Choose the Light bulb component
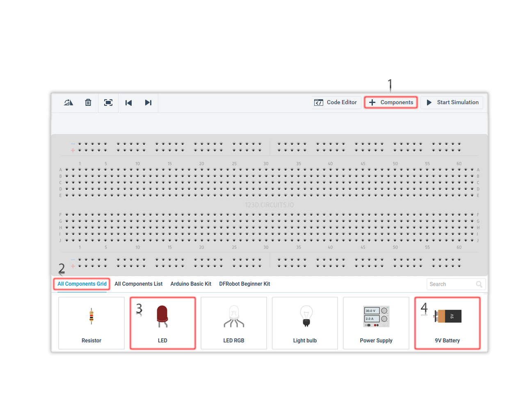 (x=305, y=323)
